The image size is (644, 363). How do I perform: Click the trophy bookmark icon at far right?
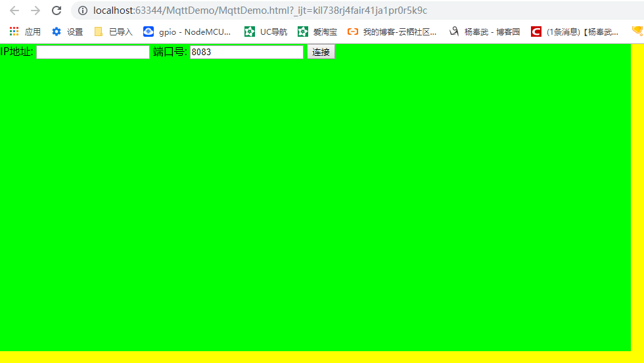(x=637, y=31)
